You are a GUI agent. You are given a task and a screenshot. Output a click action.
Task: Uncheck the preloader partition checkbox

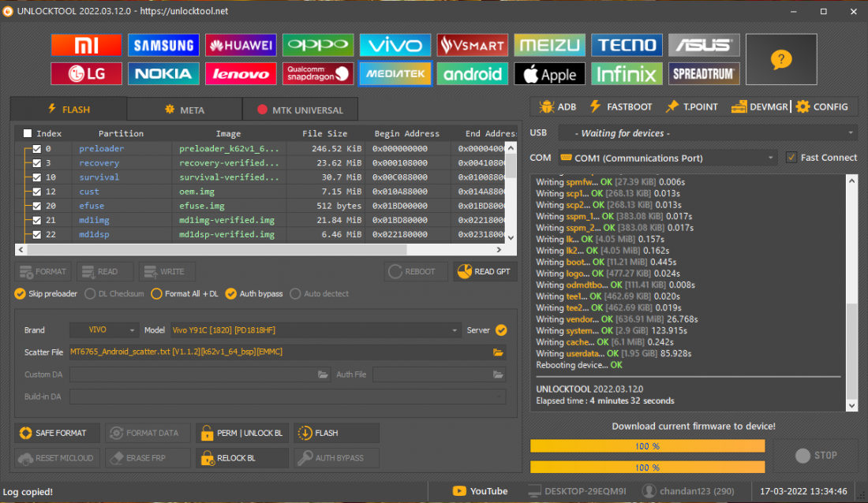[x=36, y=149]
